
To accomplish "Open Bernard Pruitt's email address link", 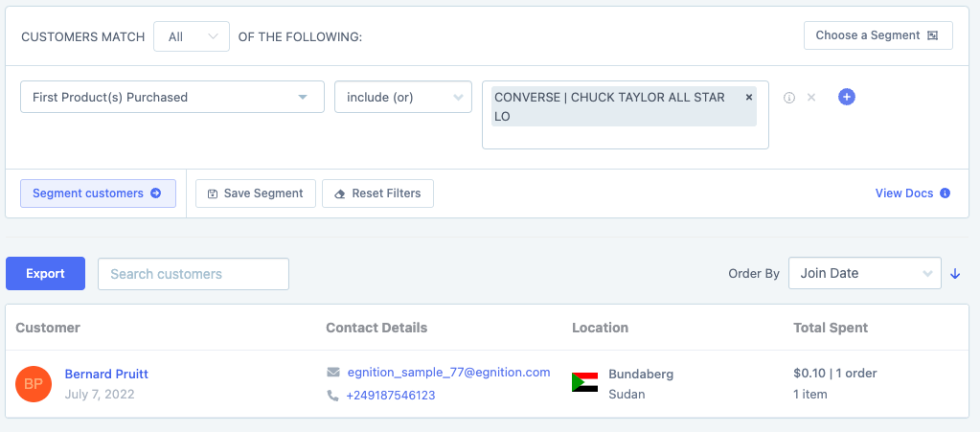I will [448, 372].
